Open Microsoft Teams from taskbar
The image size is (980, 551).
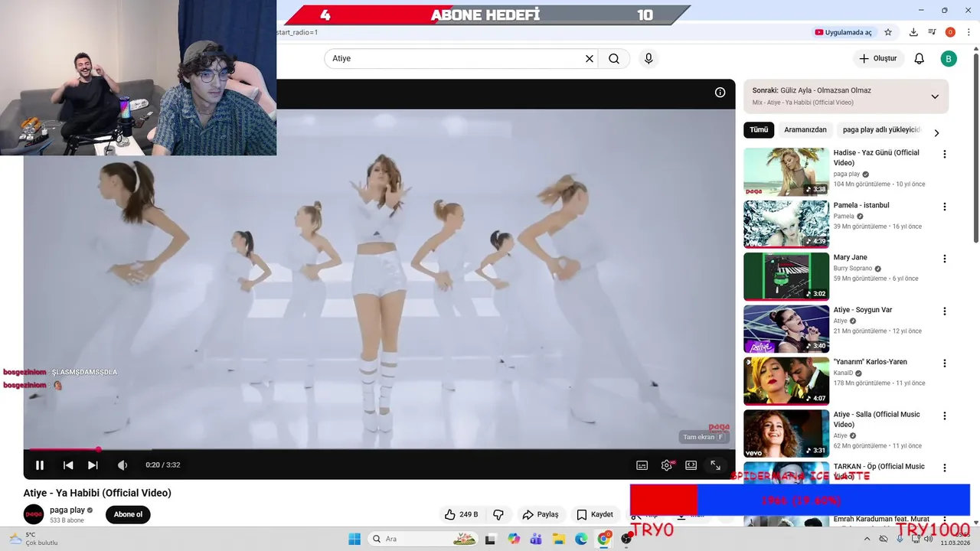point(536,539)
